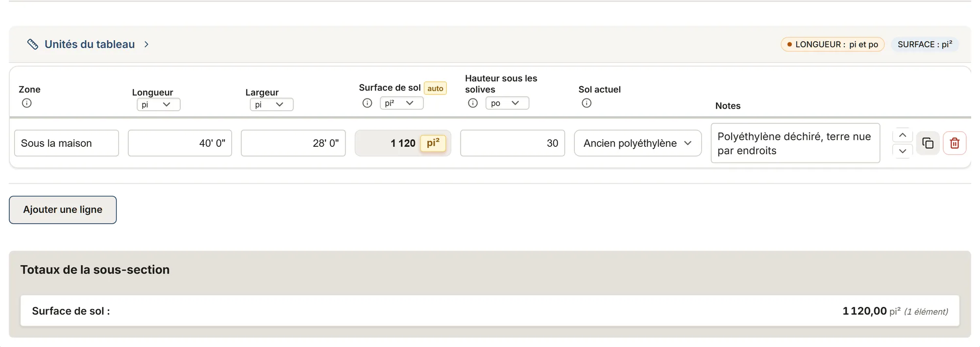The height and width of the screenshot is (347, 980).
Task: Click the Longueur field showing 40' 0"
Action: pos(180,143)
